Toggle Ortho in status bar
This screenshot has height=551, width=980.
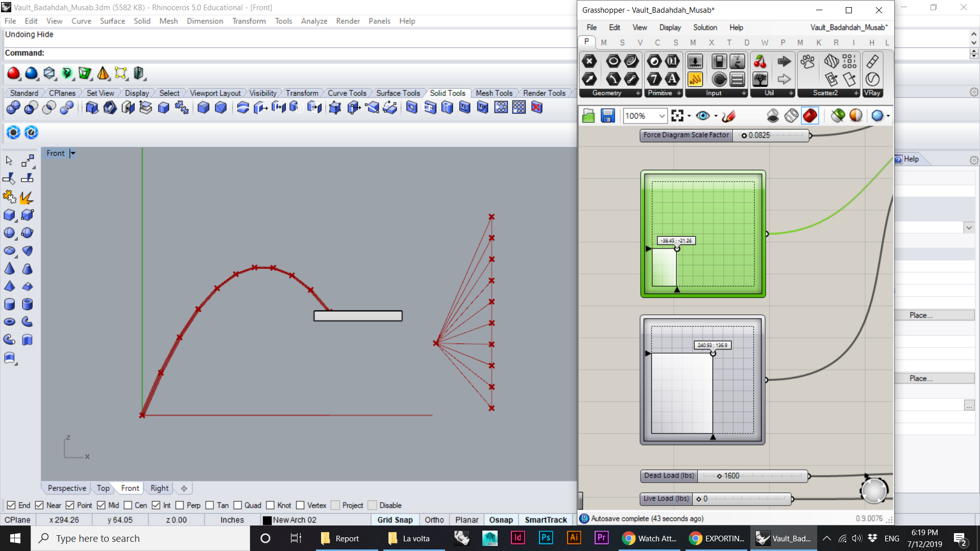pyautogui.click(x=434, y=520)
